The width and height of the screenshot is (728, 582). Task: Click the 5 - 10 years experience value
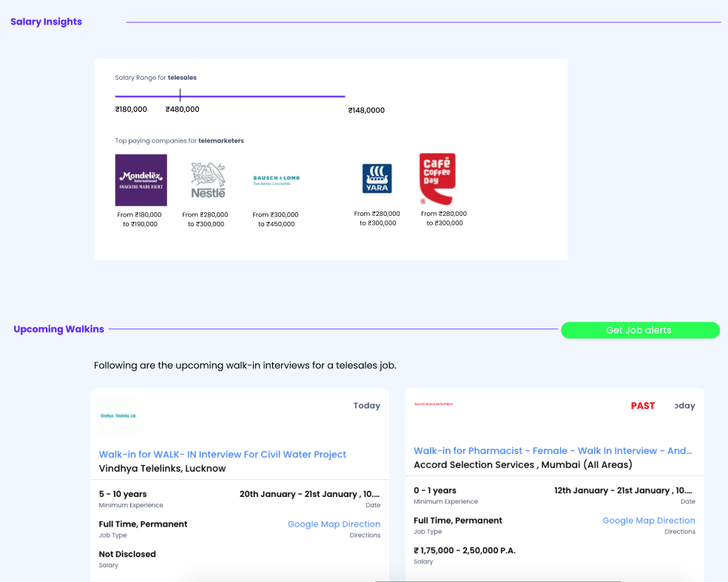click(x=123, y=494)
